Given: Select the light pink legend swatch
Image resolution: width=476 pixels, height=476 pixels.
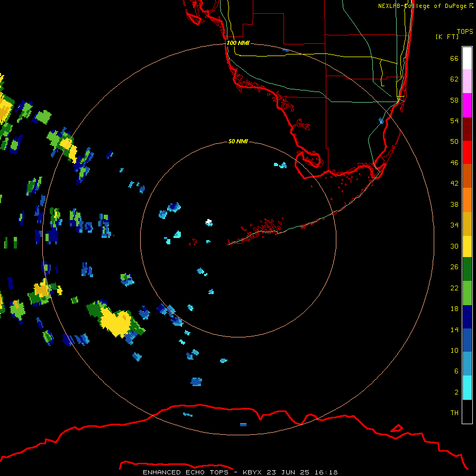Looking at the screenshot, I should click(467, 81).
